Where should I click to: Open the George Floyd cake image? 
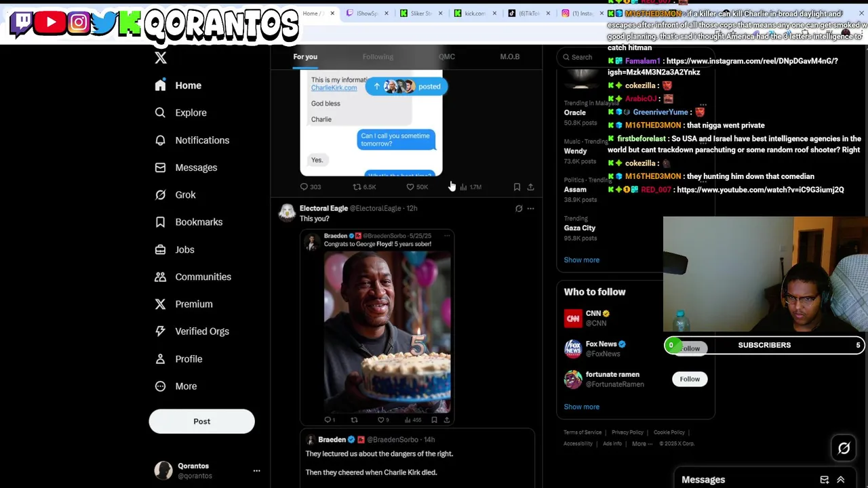387,333
